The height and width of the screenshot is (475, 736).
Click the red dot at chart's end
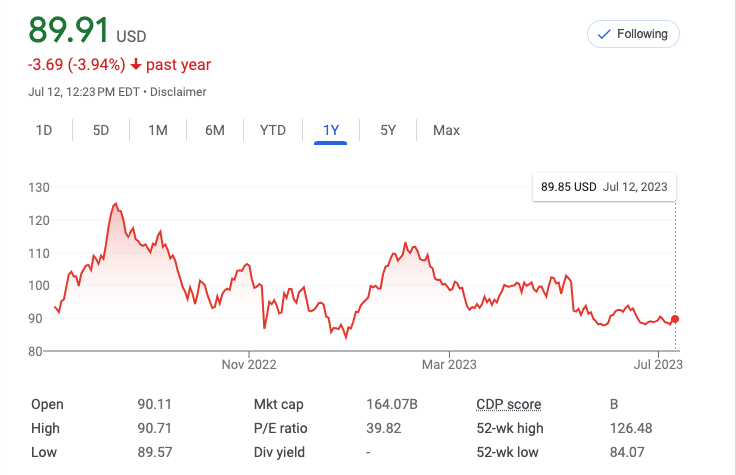pyautogui.click(x=676, y=319)
